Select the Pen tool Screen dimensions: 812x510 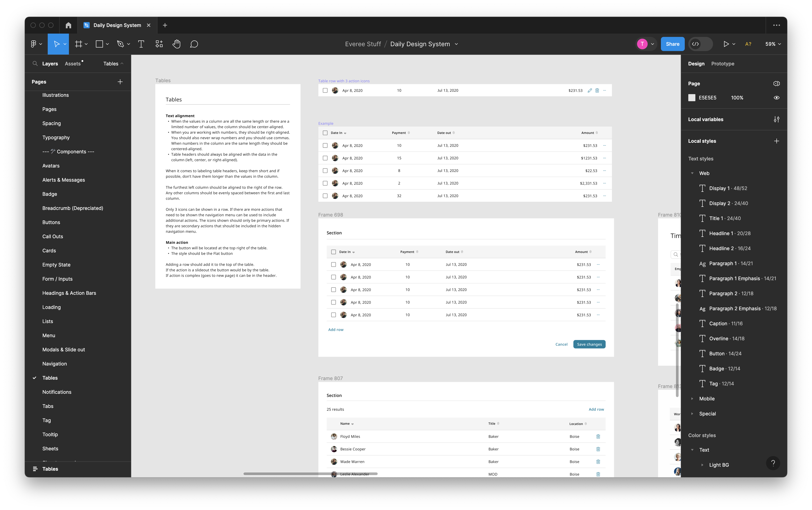click(120, 44)
